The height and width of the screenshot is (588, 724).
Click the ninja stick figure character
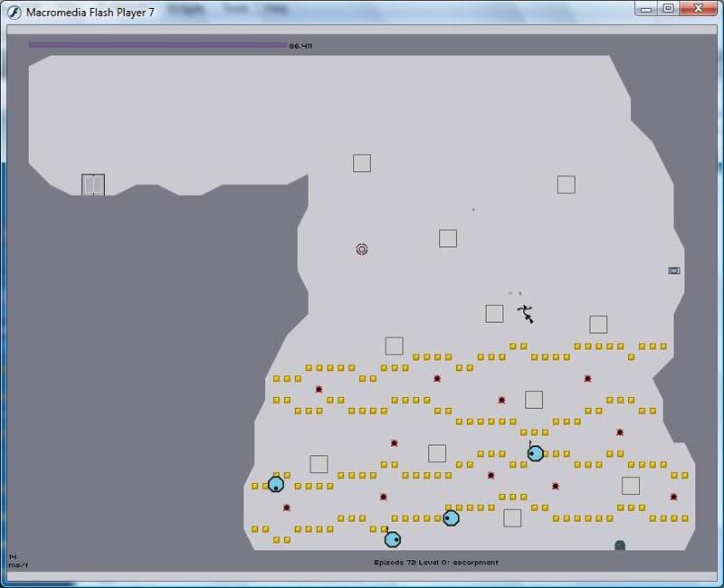point(525,313)
